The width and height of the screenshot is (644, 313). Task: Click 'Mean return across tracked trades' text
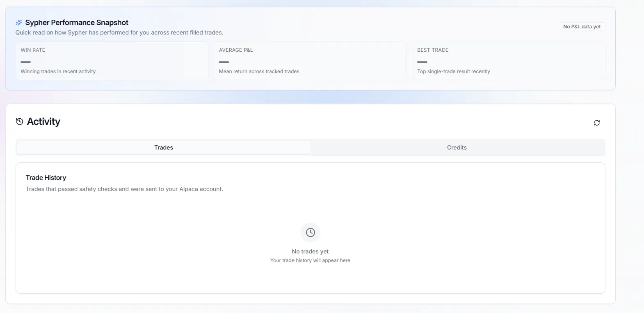click(x=259, y=71)
